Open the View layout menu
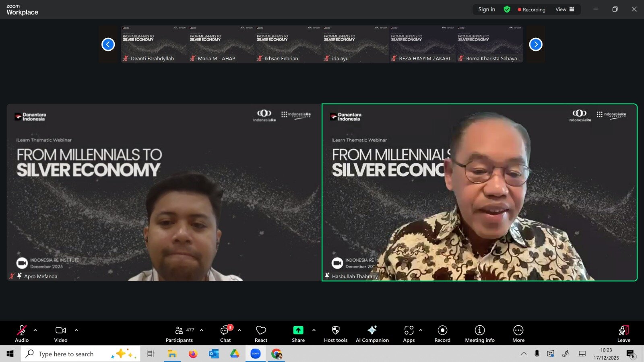 click(x=564, y=9)
